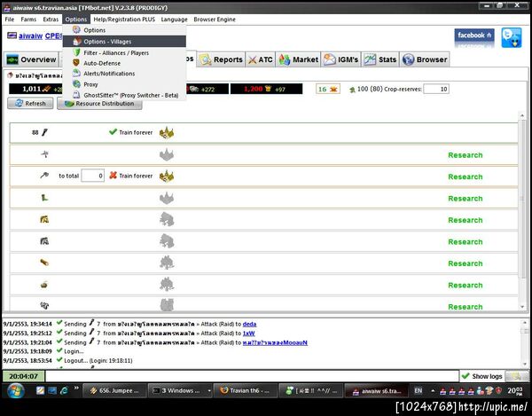Click Research in paladin horse row
This screenshot has height=416, width=532.
coord(465,220)
